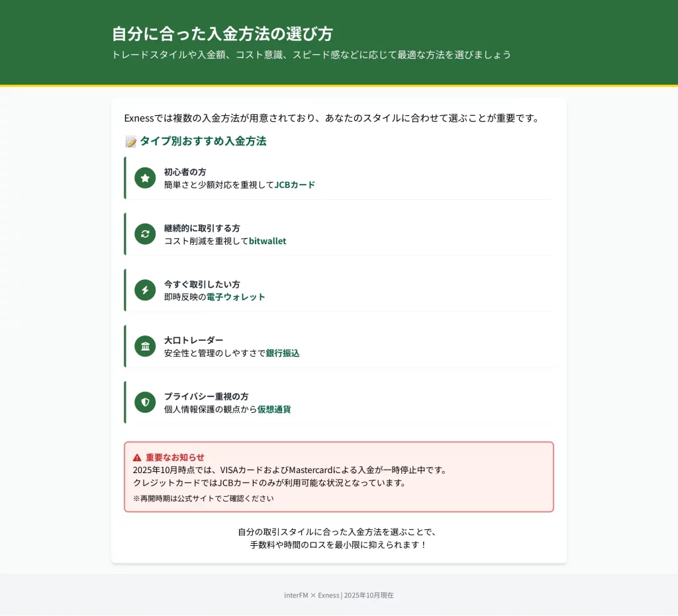Click the refresh arrows icon beside 継続的に取引する方
678x616 pixels.
(145, 234)
